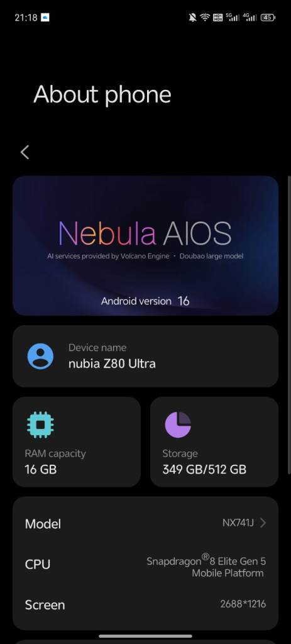Tap the Android version 16 text

click(145, 301)
